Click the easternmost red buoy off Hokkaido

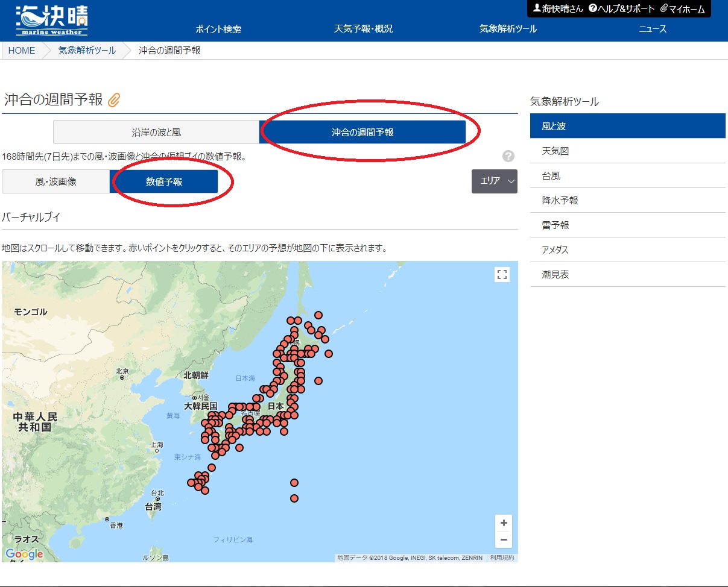point(329,354)
